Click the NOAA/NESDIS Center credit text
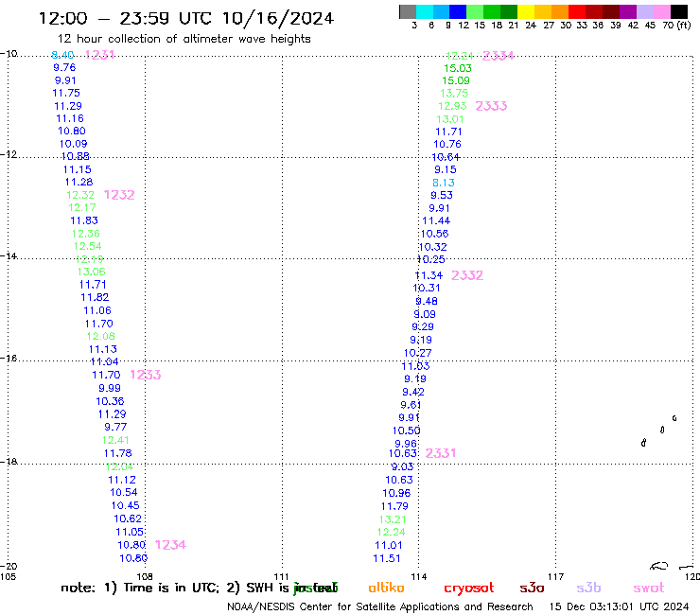This screenshot has width=700, height=615. coord(380,606)
